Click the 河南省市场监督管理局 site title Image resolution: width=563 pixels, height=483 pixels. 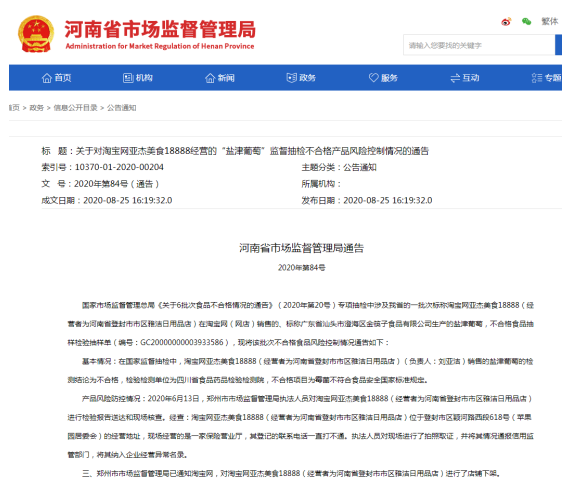coord(160,29)
